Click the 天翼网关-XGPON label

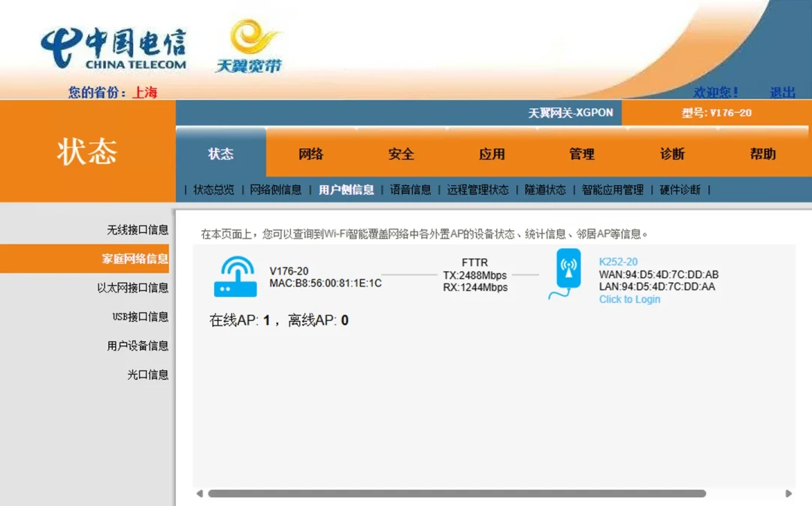(x=570, y=113)
